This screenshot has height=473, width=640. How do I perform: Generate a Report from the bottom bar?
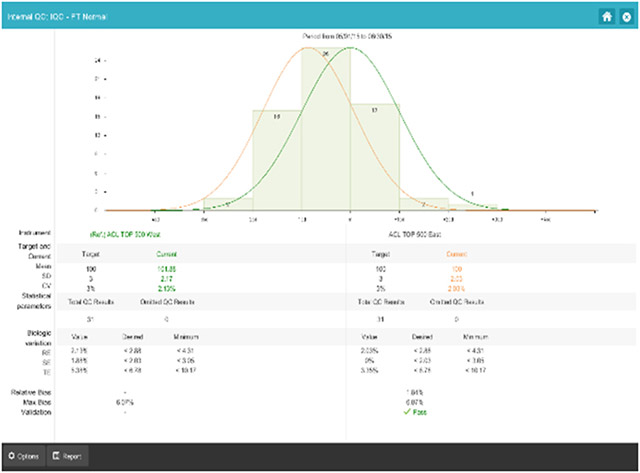[x=67, y=456]
